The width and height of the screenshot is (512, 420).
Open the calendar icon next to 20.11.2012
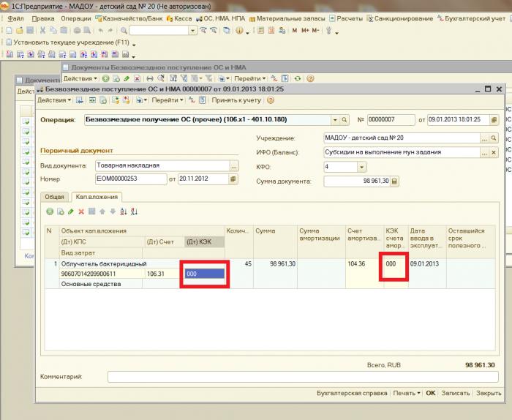point(233,179)
